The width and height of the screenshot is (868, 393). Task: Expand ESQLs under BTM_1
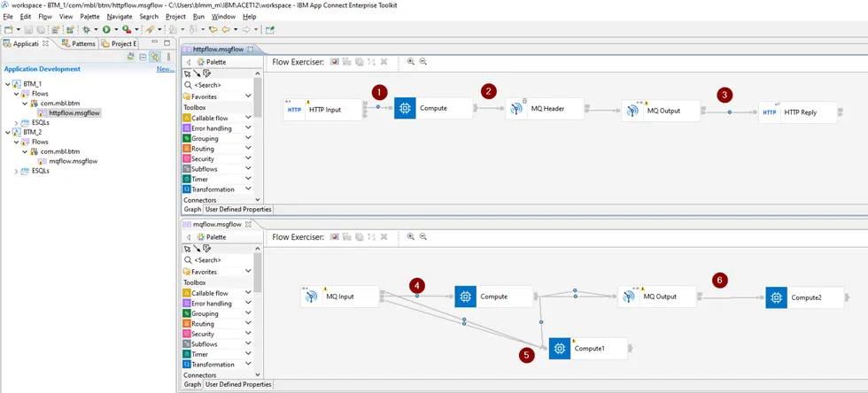point(16,123)
